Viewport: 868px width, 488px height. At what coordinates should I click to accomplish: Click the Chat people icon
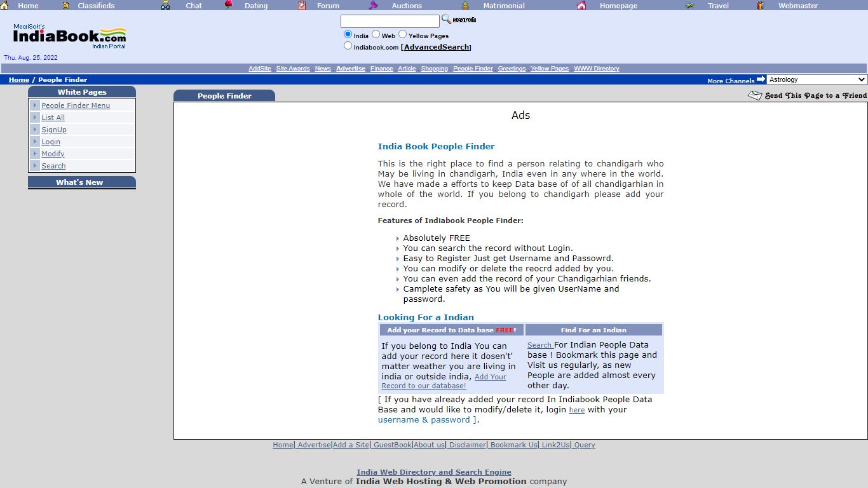pyautogui.click(x=166, y=5)
